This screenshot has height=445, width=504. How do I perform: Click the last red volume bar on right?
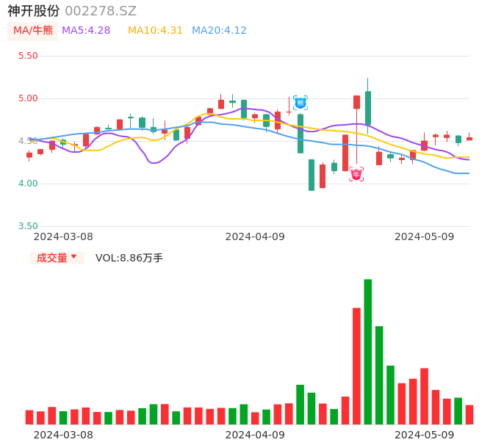[x=469, y=415]
